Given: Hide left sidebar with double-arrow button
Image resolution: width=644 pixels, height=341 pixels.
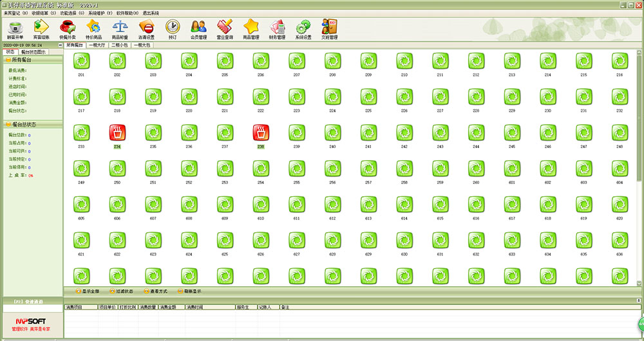Looking at the screenshot, I should click(60, 46).
